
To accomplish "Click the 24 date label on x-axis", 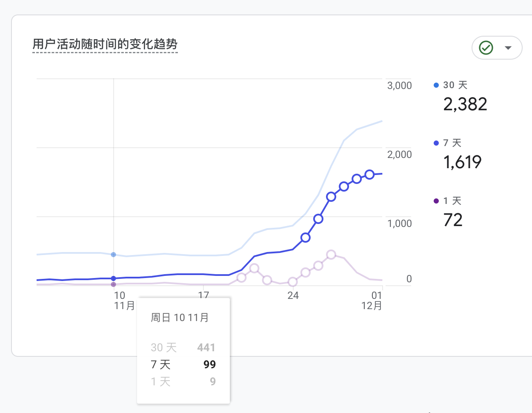I will pyautogui.click(x=293, y=295).
